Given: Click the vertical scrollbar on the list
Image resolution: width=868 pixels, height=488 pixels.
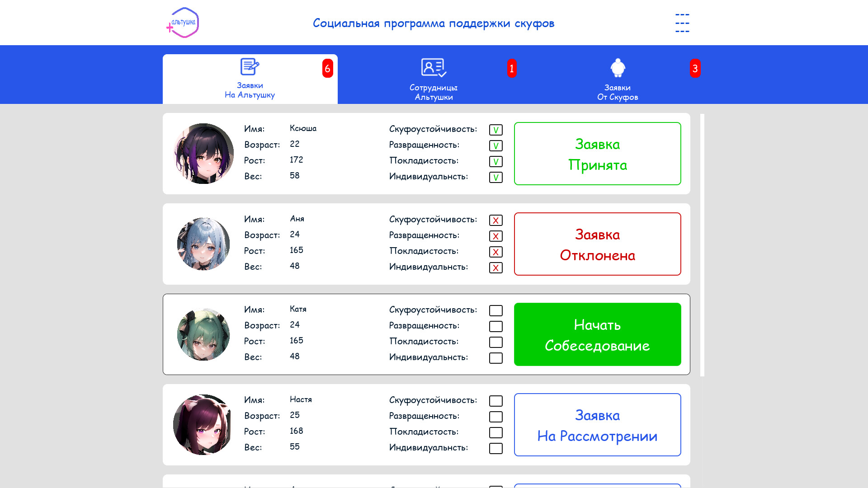Looking at the screenshot, I should pyautogui.click(x=702, y=244).
